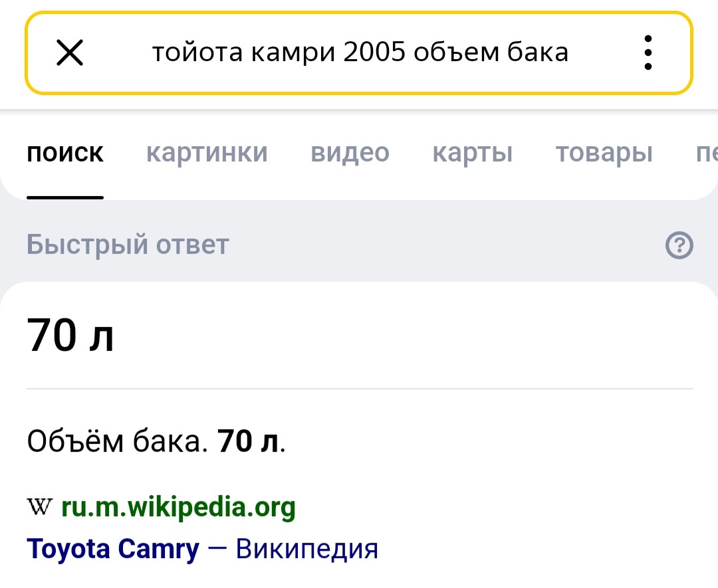Click the year 2005 in the search query

point(374,52)
